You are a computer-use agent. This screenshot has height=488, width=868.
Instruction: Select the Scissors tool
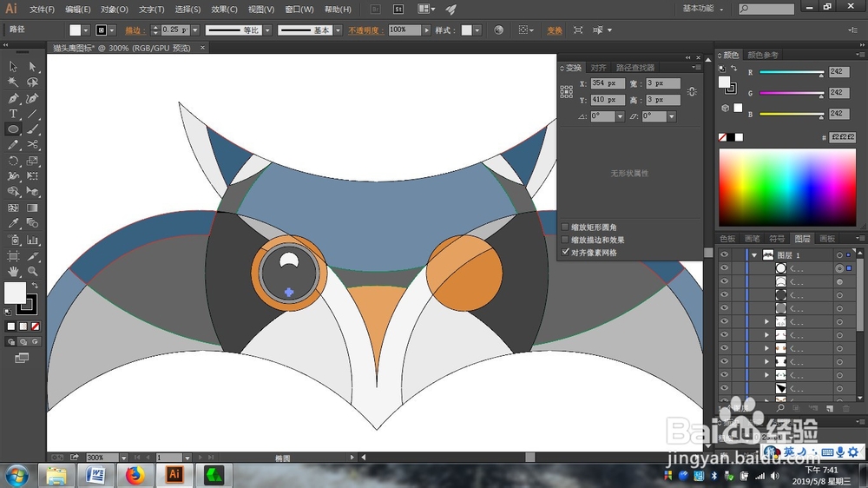[33, 145]
